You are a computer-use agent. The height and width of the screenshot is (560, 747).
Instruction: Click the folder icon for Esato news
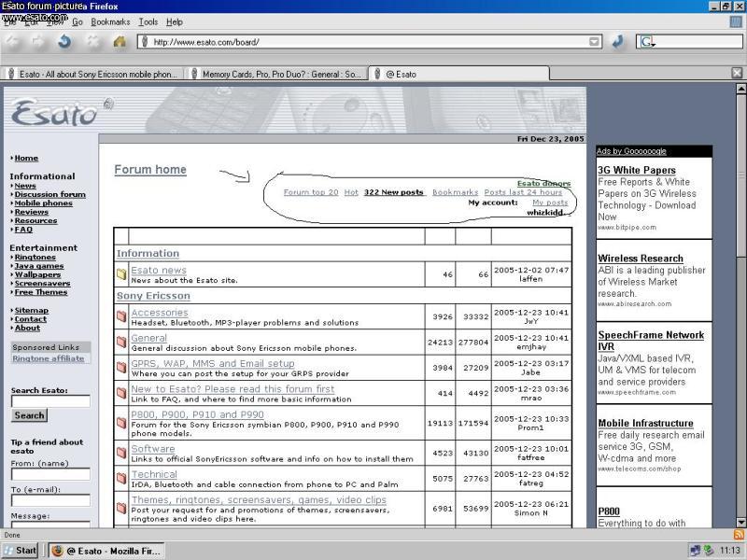pyautogui.click(x=121, y=274)
